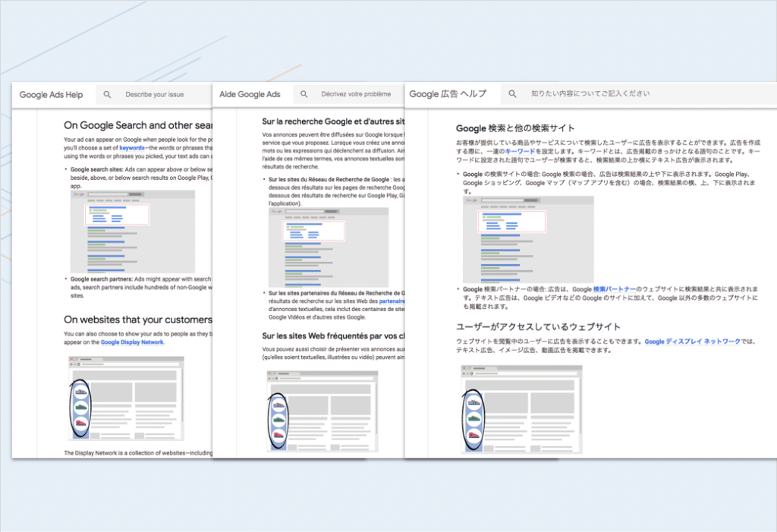This screenshot has height=532, width=777.
Task: Open the 'Google Ads Help' title link
Action: point(51,95)
